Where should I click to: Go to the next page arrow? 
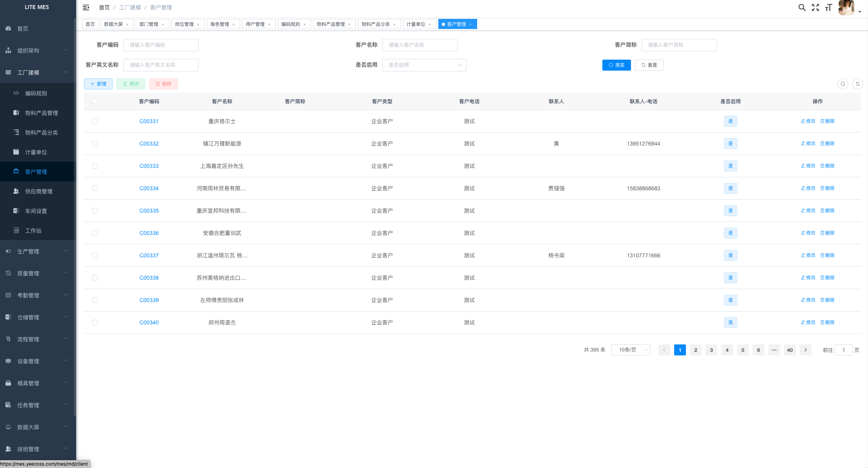(x=806, y=350)
